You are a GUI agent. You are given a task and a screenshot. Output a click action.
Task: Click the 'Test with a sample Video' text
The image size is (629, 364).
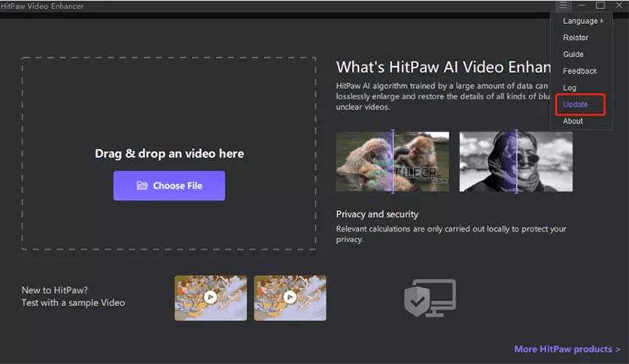click(74, 302)
